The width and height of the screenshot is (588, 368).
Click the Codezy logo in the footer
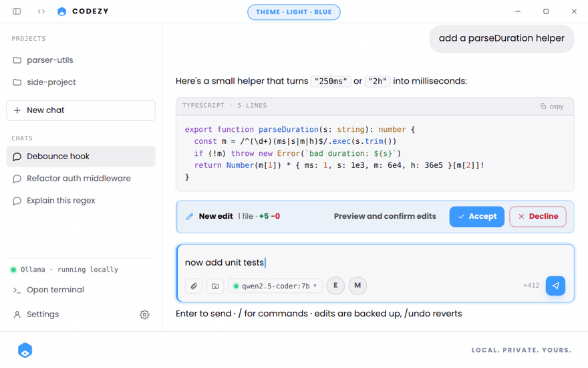25,351
